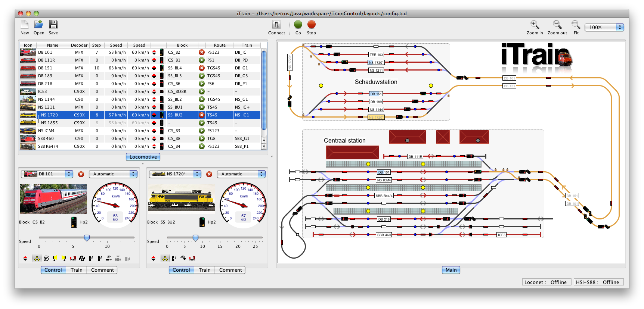Click the signal icon in DB 218 row
This screenshot has height=309, width=644.
[162, 84]
